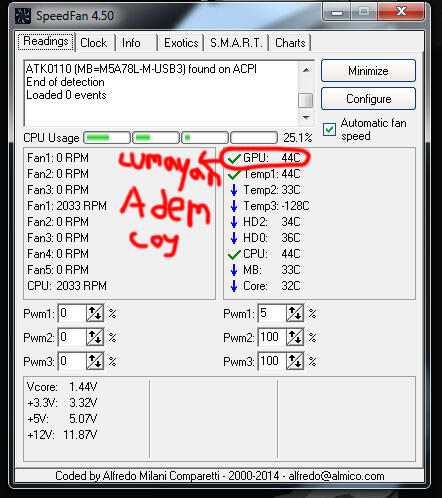Viewport: 442px width, 498px height.
Task: Click the '+12V: 11.87V' voltage reading
Action: pos(62,435)
